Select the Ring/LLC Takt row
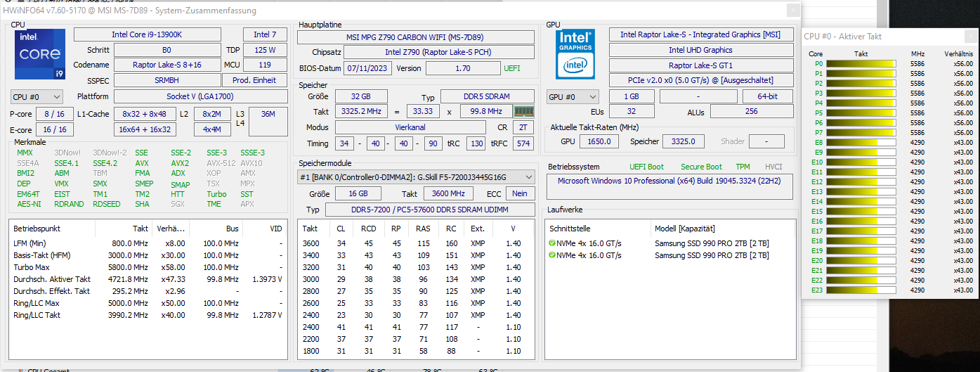 coord(148,315)
